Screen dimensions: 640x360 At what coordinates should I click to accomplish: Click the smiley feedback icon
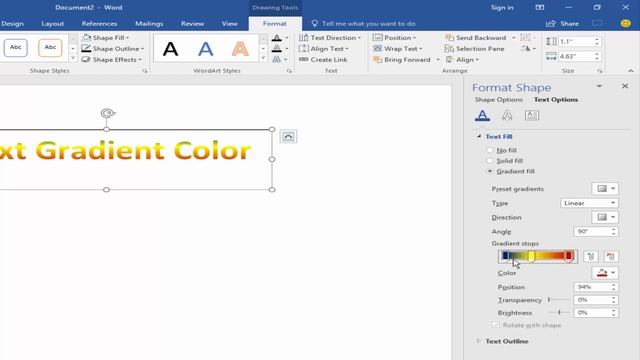click(x=625, y=24)
